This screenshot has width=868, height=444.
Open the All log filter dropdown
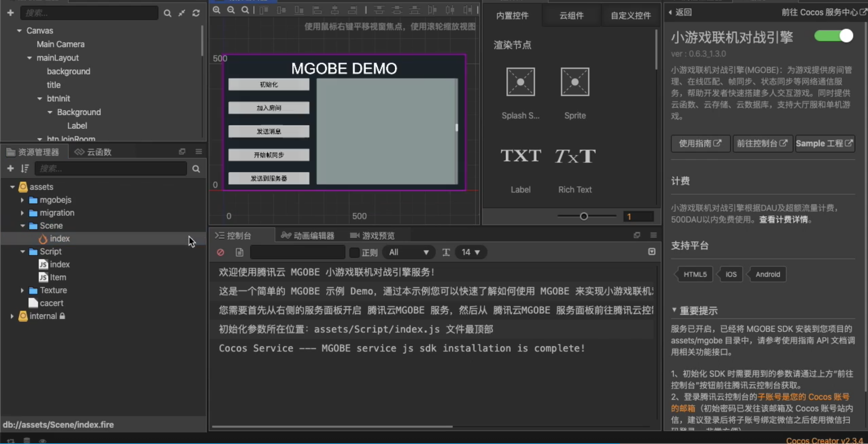(408, 252)
